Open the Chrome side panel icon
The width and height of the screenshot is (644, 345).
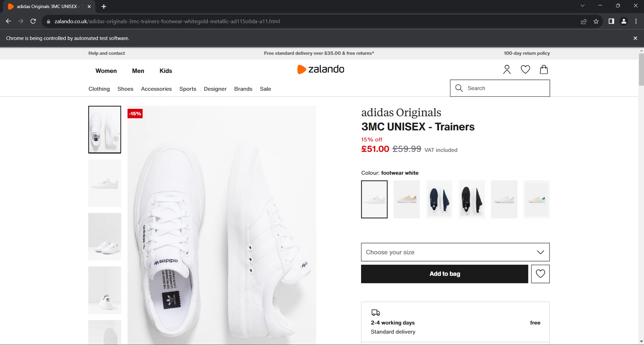[x=611, y=21]
